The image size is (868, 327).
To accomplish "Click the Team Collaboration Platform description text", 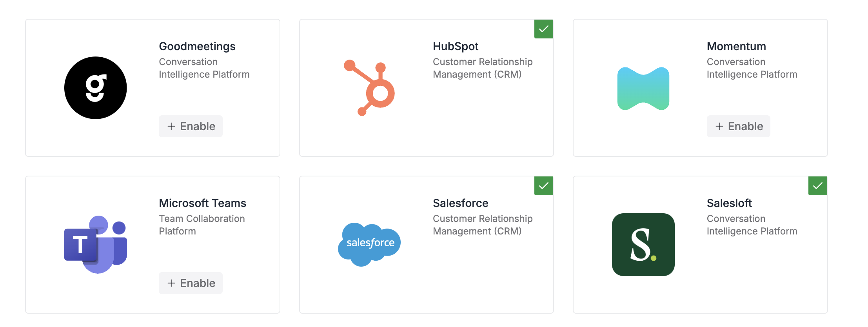I will pyautogui.click(x=202, y=225).
